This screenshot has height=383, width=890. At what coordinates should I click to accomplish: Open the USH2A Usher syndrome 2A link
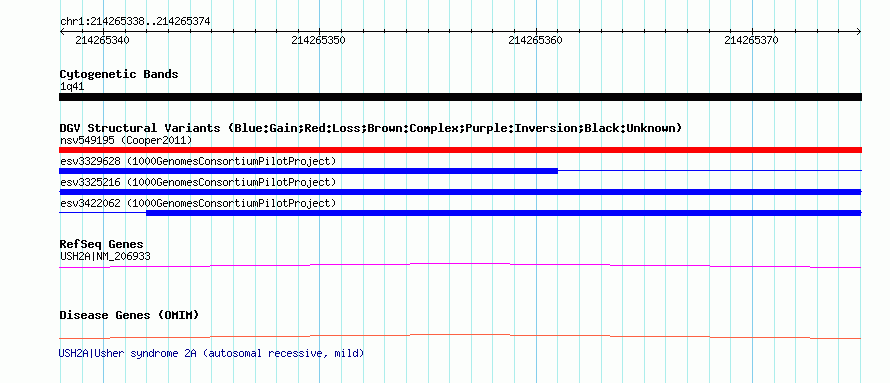(x=211, y=353)
